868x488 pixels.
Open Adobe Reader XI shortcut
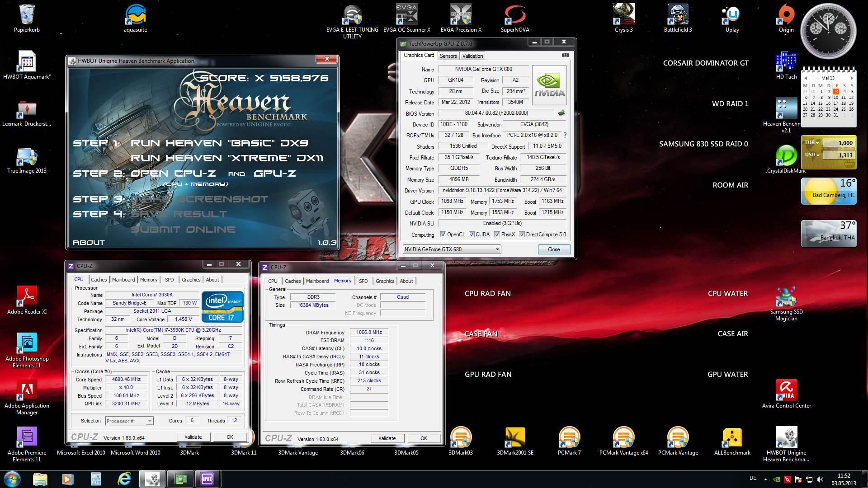(x=27, y=300)
